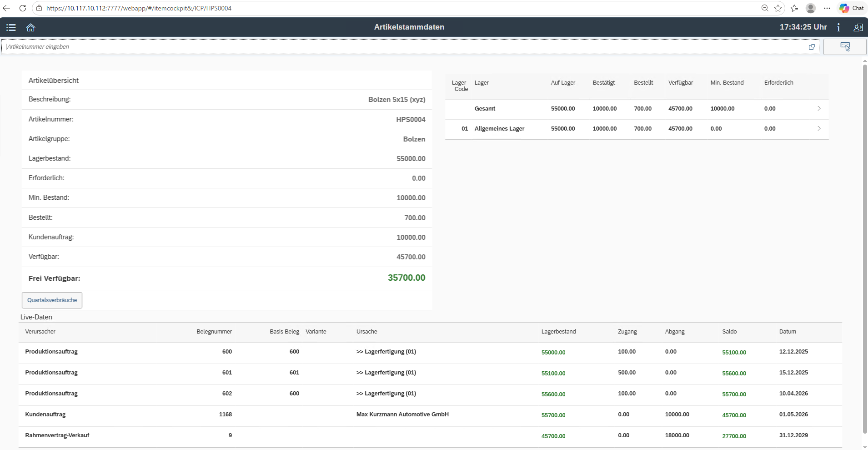Expand the Allgemeines Lager row chevron
Image resolution: width=868 pixels, height=450 pixels.
click(x=819, y=128)
